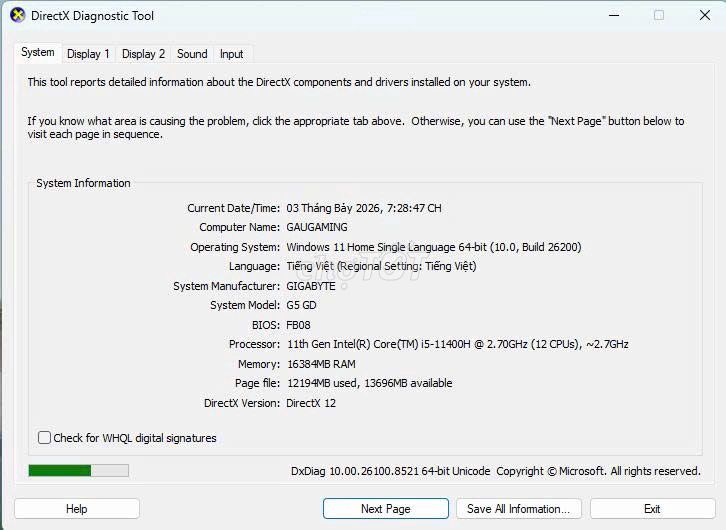Select the manufacturer value GIGABYTE
Screen dimensions: 726x530
click(x=311, y=286)
